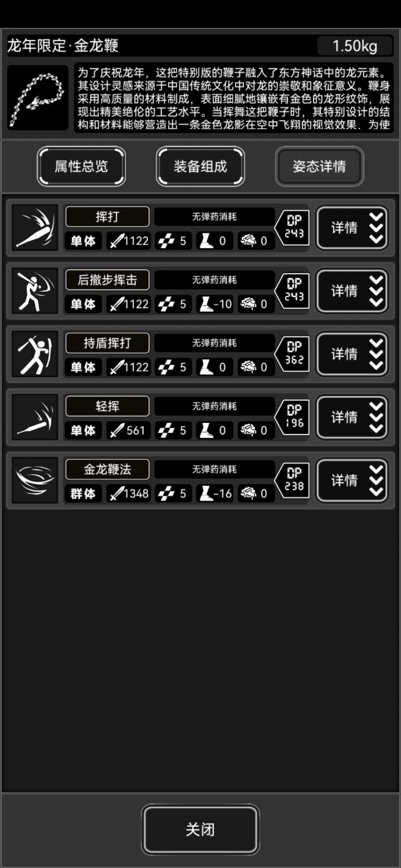The width and height of the screenshot is (401, 868).
Task: Select the 挥打 swing attack icon
Action: pos(35,228)
